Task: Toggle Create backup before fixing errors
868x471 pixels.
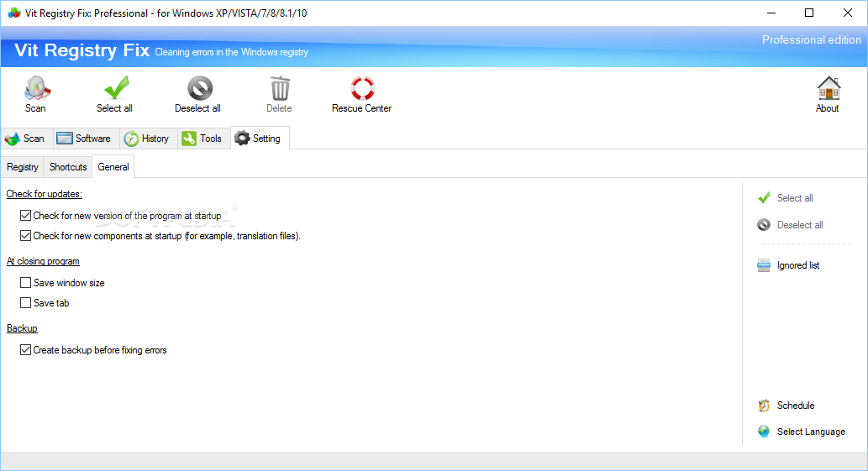Action: pos(93,350)
